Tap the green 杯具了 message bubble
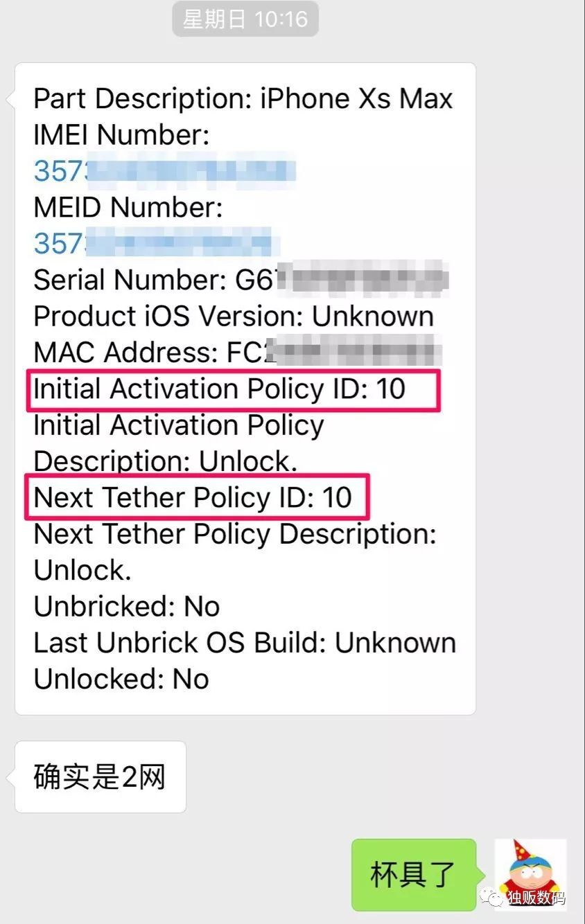The image size is (585, 924). (x=414, y=875)
